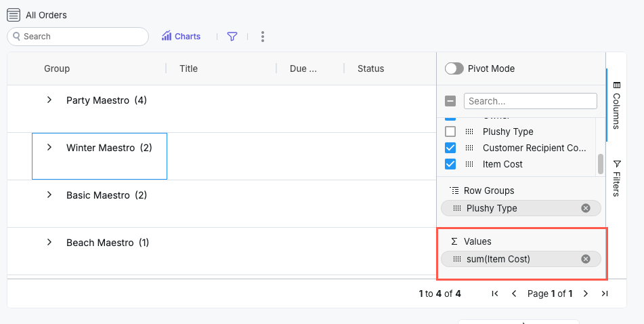Click the column list scrollbar

(x=600, y=163)
